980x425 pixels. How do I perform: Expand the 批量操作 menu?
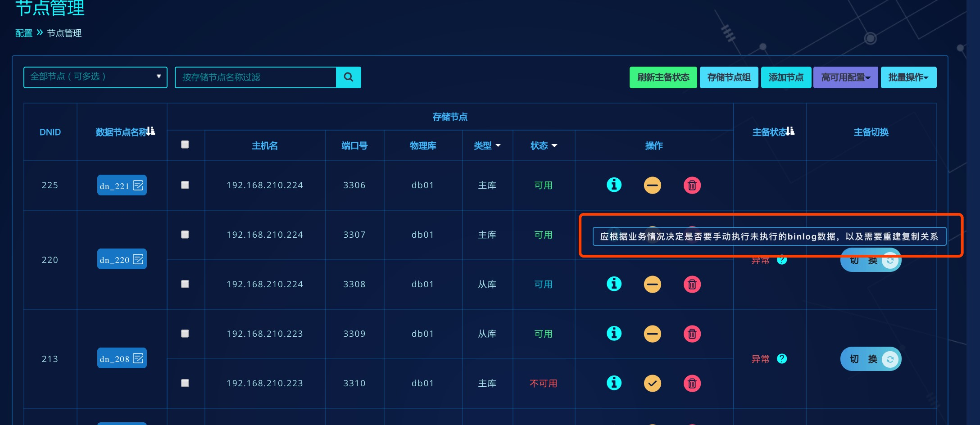908,77
